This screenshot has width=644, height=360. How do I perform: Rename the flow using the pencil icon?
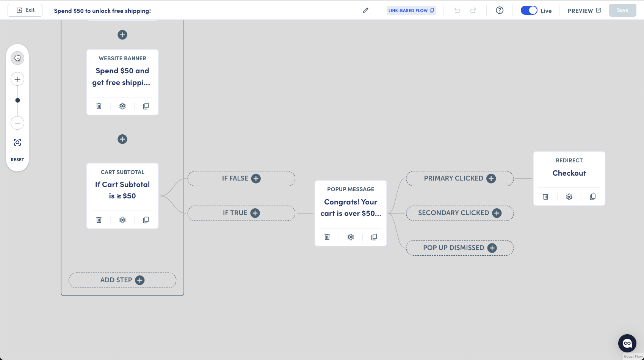pos(365,10)
